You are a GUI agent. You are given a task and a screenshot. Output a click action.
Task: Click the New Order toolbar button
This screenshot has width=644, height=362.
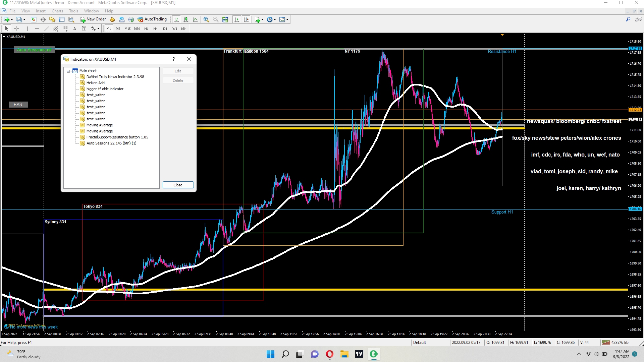tap(93, 19)
